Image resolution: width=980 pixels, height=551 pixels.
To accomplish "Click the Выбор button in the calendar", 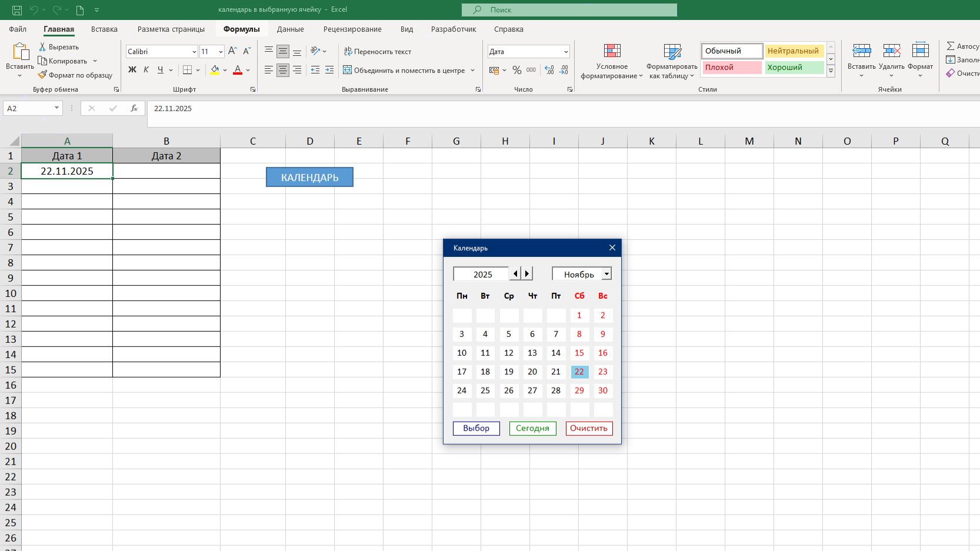I will pos(476,428).
